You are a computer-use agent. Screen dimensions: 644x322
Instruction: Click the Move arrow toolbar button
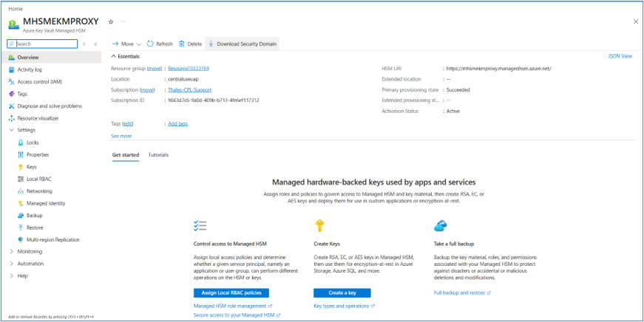click(126, 44)
